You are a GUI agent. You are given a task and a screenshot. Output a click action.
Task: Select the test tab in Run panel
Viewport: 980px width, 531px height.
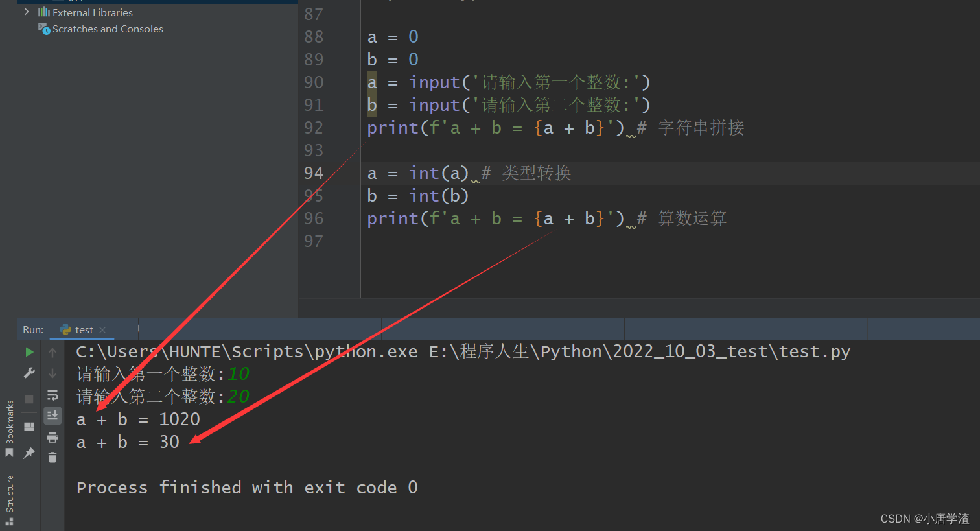click(82, 330)
